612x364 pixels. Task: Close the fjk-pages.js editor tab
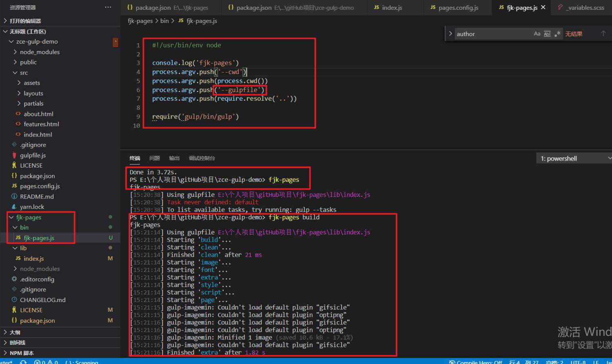pyautogui.click(x=543, y=7)
